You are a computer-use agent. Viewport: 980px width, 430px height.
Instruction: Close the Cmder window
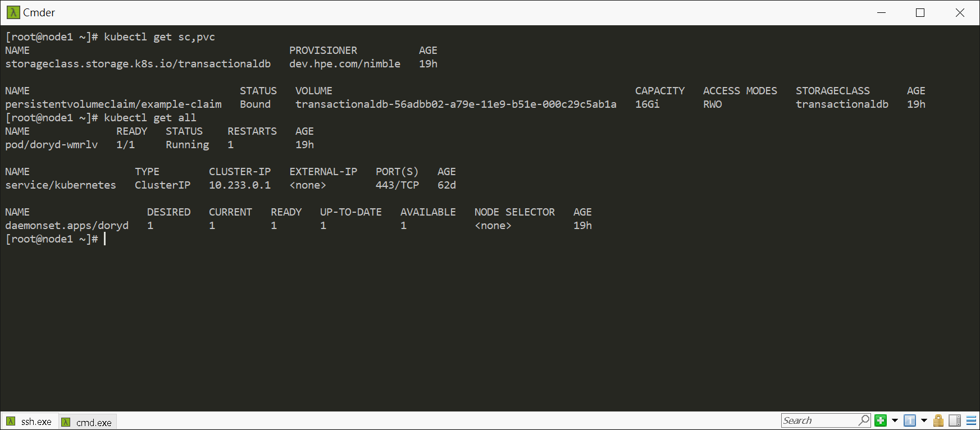coord(960,12)
